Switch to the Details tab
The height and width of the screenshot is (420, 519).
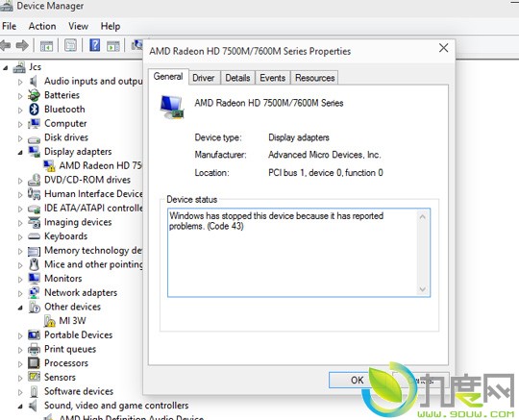237,78
